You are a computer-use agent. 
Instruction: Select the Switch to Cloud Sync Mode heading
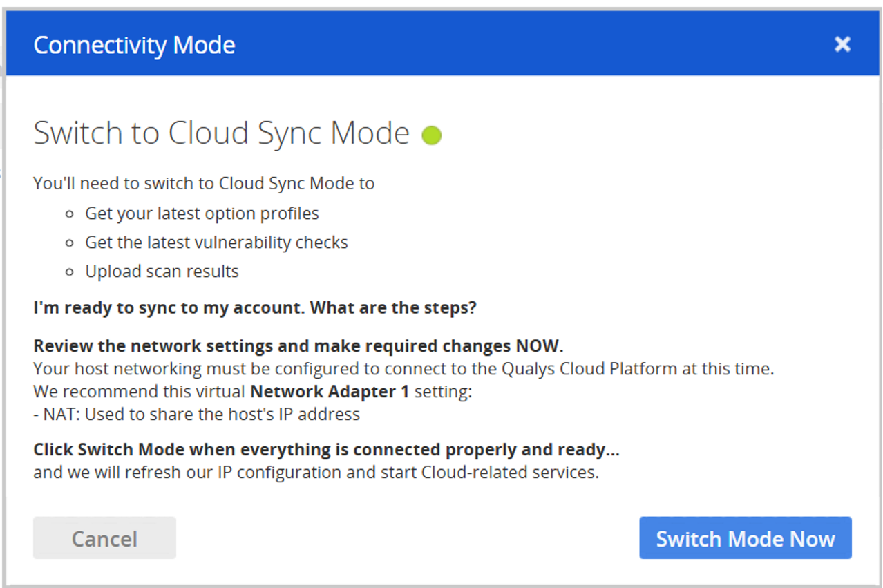pos(221,133)
